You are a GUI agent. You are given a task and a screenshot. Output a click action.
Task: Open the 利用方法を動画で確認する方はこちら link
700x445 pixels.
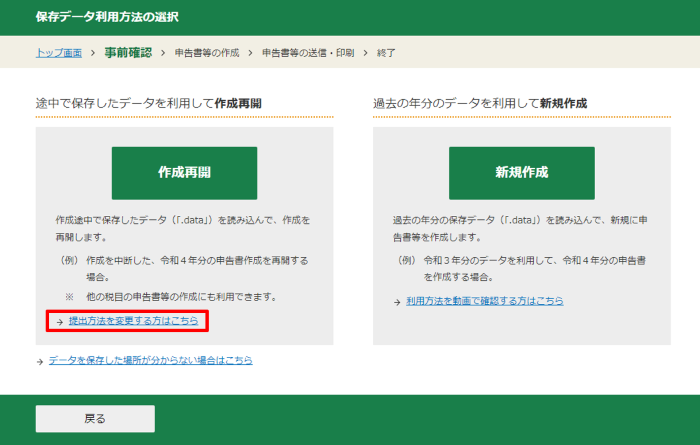click(x=485, y=300)
